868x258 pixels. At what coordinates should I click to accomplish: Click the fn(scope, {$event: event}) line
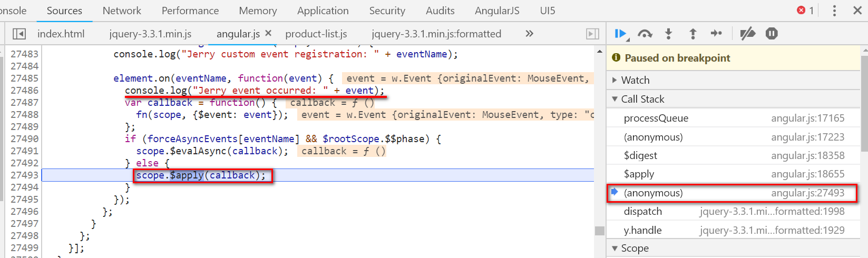pyautogui.click(x=212, y=115)
